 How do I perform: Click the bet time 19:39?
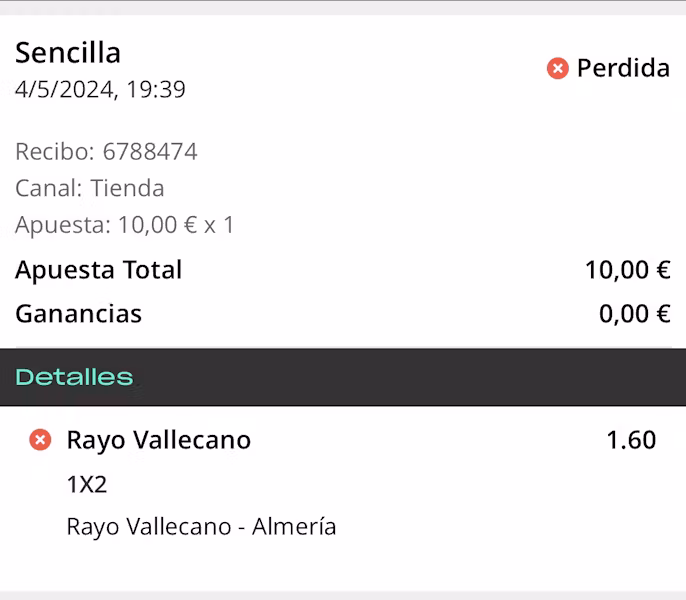pyautogui.click(x=156, y=90)
